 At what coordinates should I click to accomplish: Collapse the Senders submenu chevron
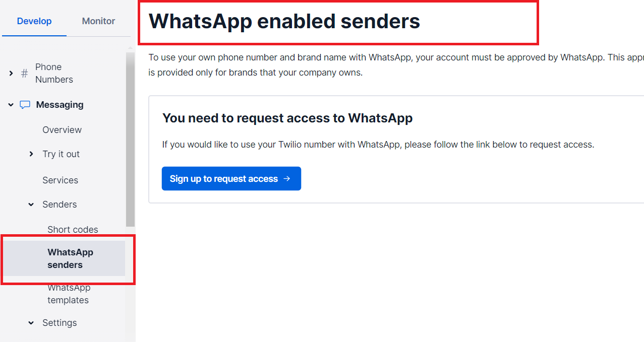[31, 204]
